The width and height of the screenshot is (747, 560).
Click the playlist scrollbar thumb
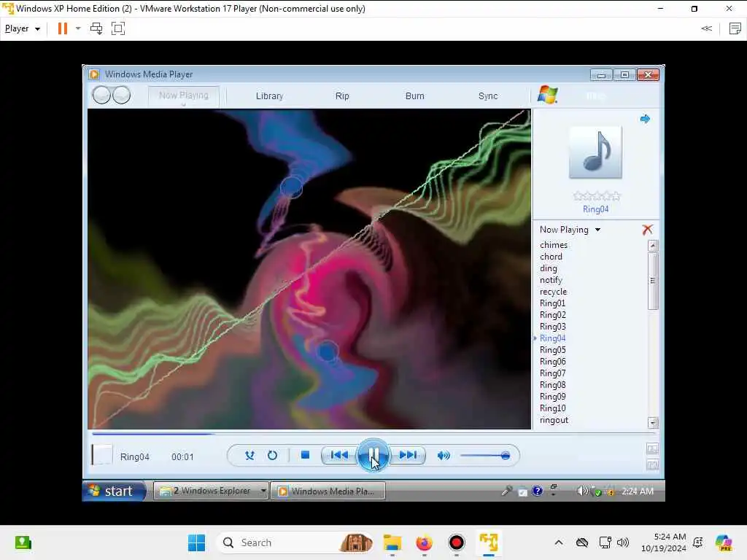tap(653, 281)
